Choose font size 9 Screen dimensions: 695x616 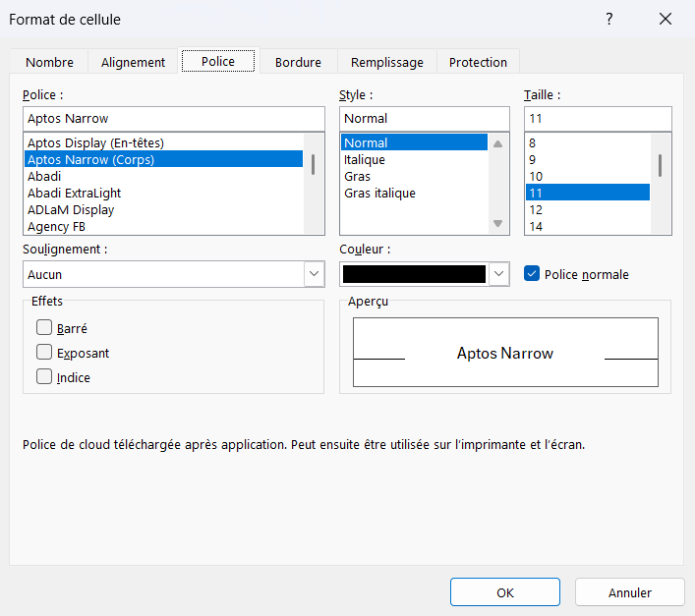tap(588, 159)
